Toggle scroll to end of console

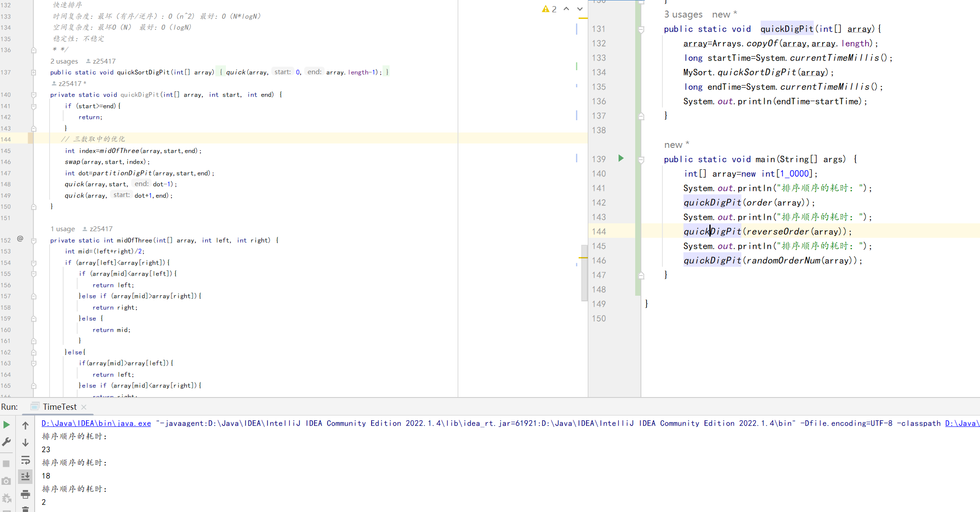[x=25, y=476]
